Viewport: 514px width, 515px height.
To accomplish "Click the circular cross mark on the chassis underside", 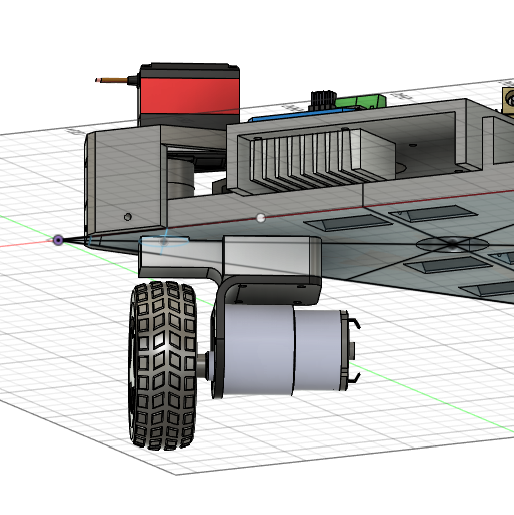I will (x=452, y=244).
